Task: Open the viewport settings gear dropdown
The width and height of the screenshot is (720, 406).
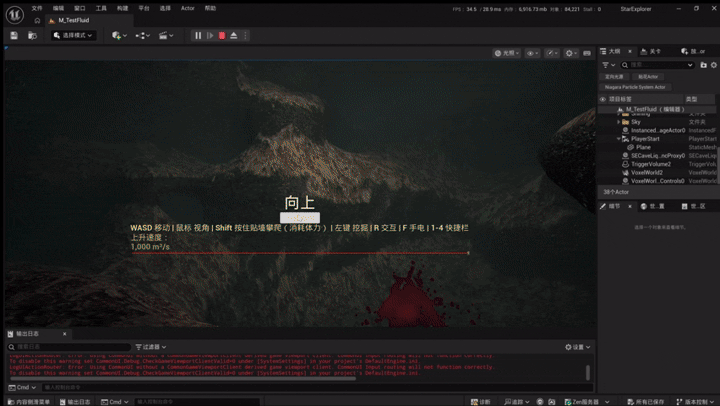Action: coord(571,53)
